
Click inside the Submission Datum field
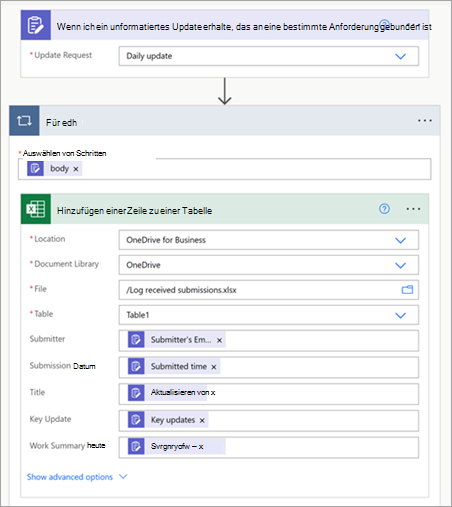click(269, 367)
